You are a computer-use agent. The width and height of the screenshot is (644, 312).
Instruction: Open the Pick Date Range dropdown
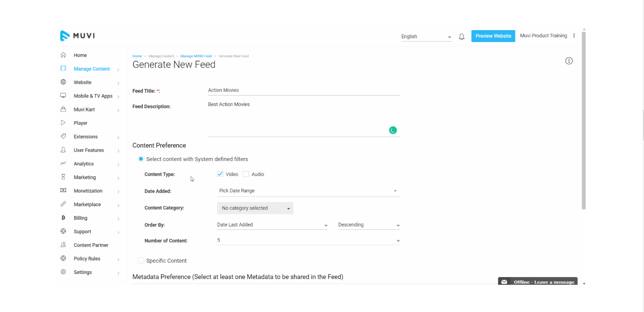tap(308, 191)
